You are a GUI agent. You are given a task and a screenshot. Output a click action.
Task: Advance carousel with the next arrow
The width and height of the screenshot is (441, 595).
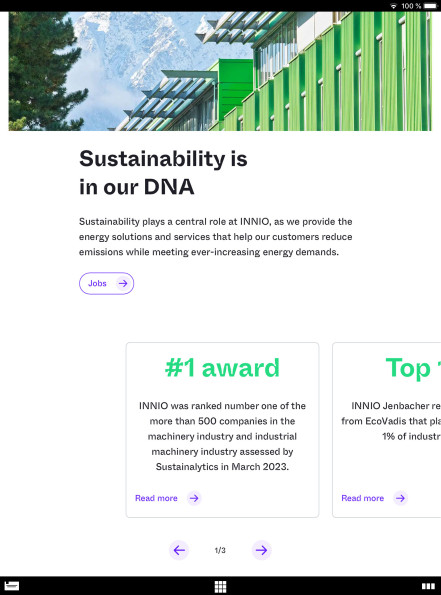(261, 550)
